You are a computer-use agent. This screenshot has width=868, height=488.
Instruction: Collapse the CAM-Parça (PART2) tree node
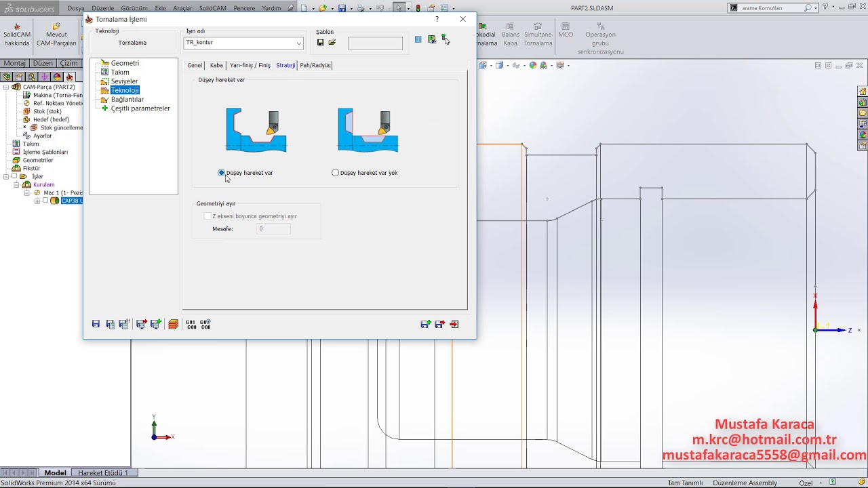(6, 87)
